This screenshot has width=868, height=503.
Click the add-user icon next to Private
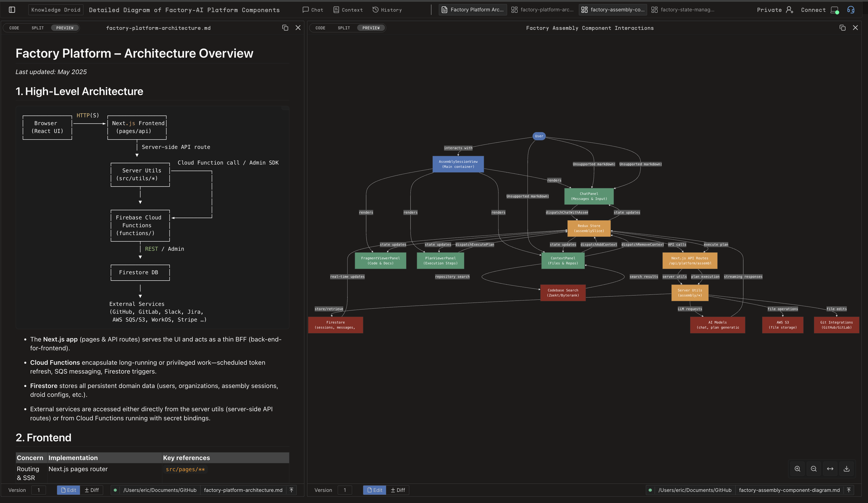click(789, 10)
